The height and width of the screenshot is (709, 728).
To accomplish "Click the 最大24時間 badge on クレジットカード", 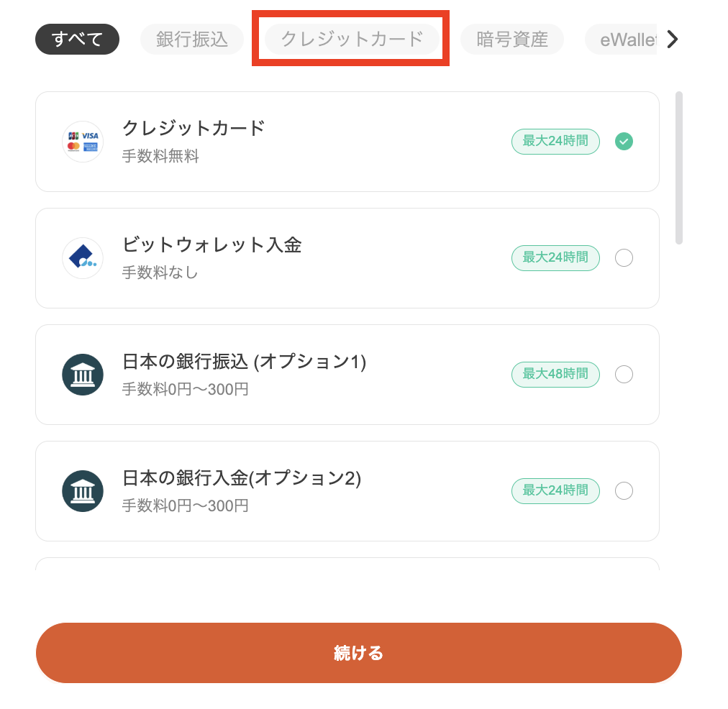I will pos(555,142).
